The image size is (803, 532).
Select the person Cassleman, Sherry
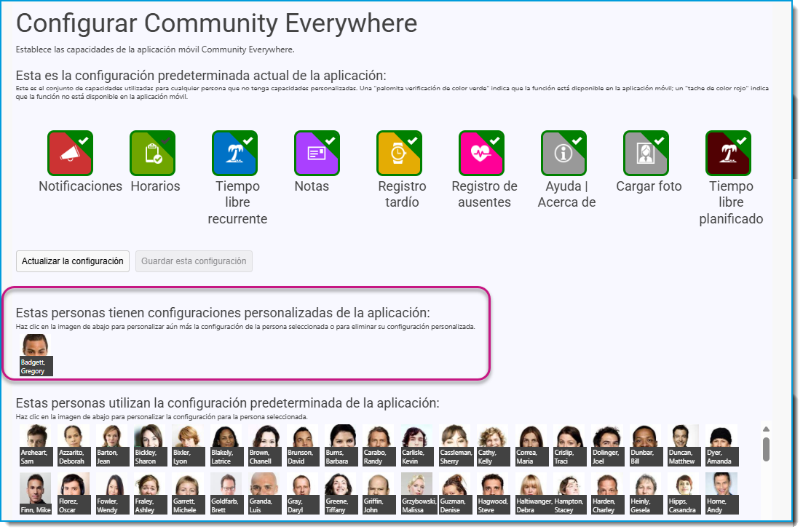pyautogui.click(x=455, y=445)
